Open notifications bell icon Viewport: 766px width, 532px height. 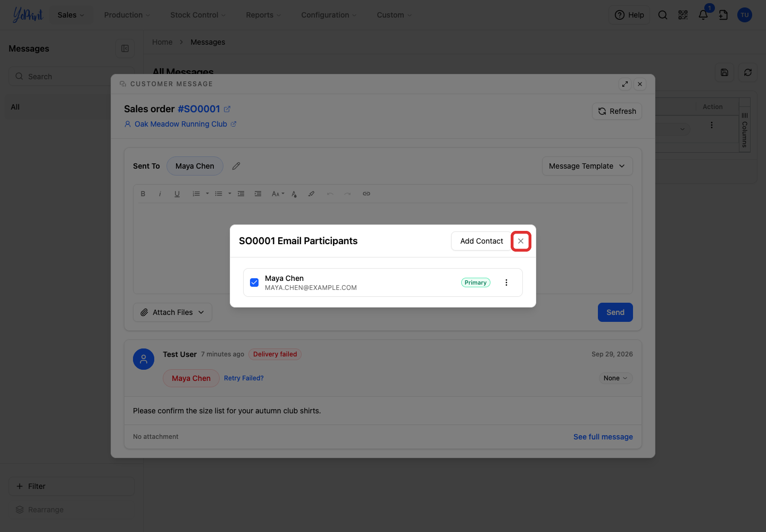[703, 15]
